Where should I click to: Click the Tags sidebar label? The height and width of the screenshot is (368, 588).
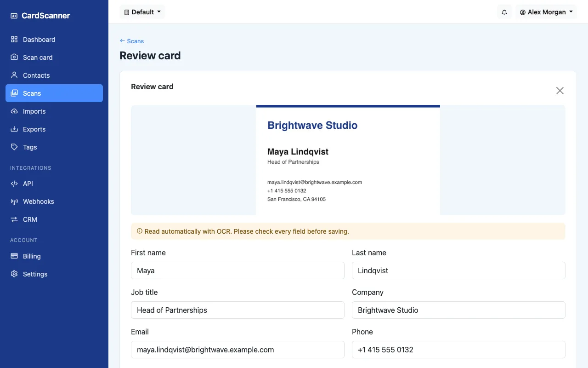click(x=30, y=147)
